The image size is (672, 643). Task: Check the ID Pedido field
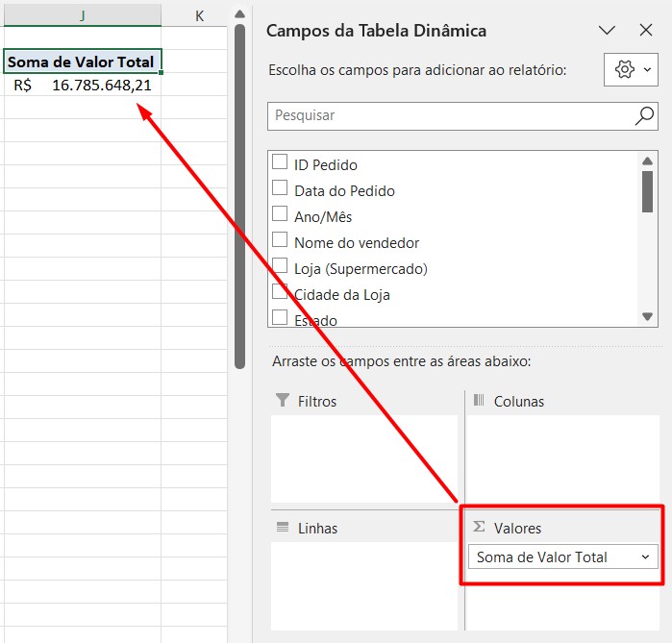[280, 164]
